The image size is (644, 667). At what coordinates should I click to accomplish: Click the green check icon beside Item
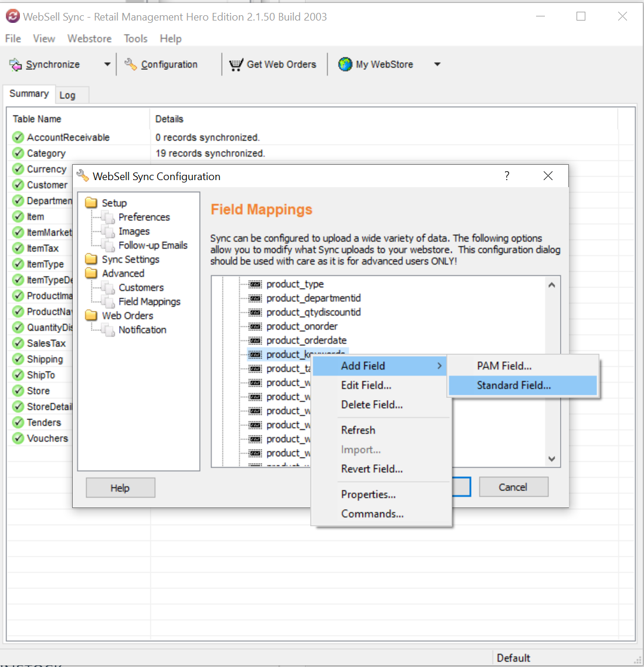tap(18, 216)
